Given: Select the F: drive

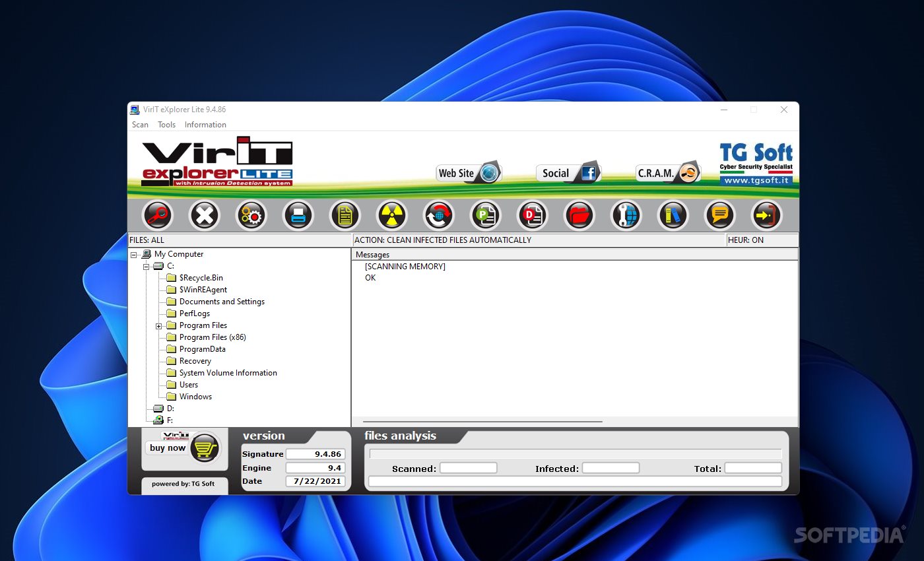Looking at the screenshot, I should coord(170,420).
